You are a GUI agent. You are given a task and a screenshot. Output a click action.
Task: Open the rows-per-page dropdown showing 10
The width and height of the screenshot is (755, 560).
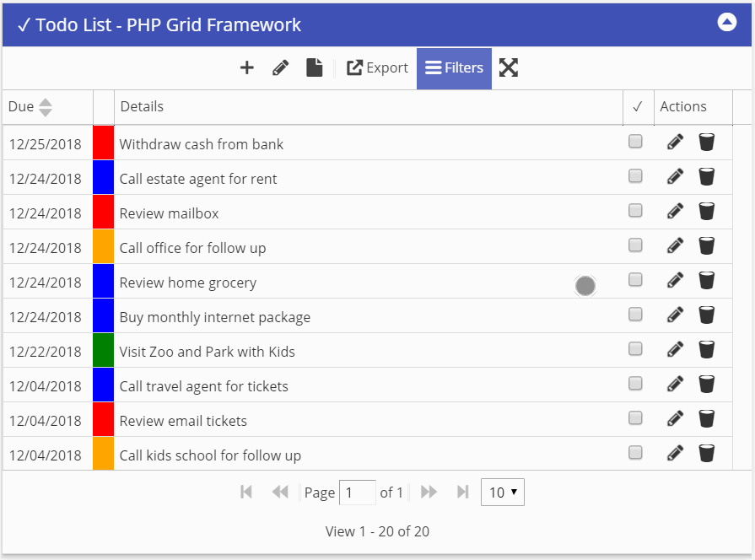(502, 493)
